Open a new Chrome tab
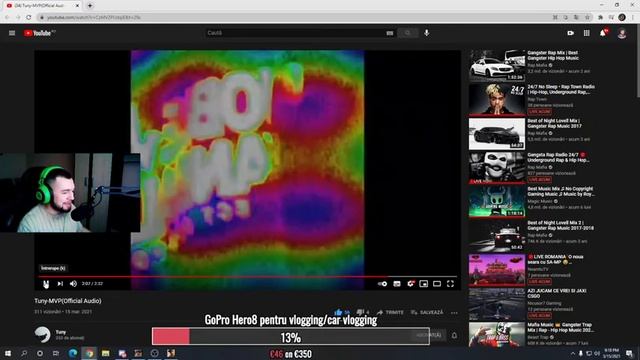Viewport: 640px width, 360px height. click(x=90, y=6)
